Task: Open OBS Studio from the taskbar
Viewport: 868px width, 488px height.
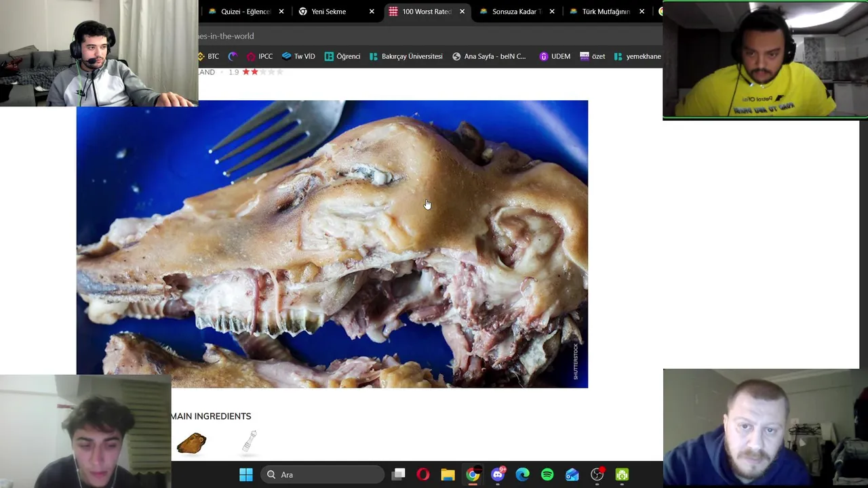Action: pyautogui.click(x=597, y=475)
